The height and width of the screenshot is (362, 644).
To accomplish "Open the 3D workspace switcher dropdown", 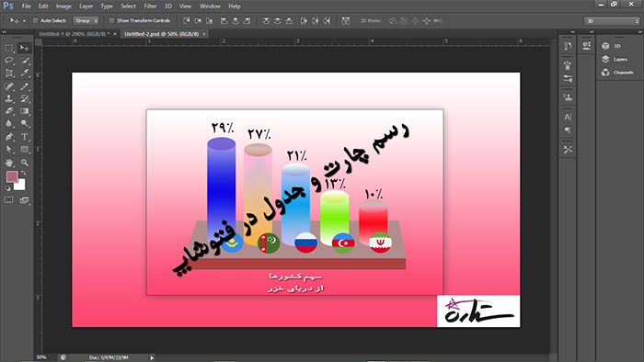I will pos(613,21).
